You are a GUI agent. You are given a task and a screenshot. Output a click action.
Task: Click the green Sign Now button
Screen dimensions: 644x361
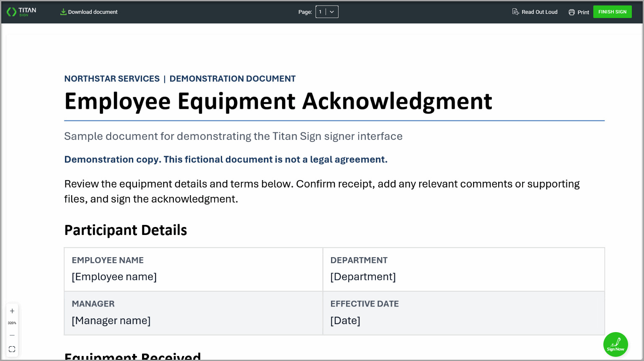[x=616, y=344]
